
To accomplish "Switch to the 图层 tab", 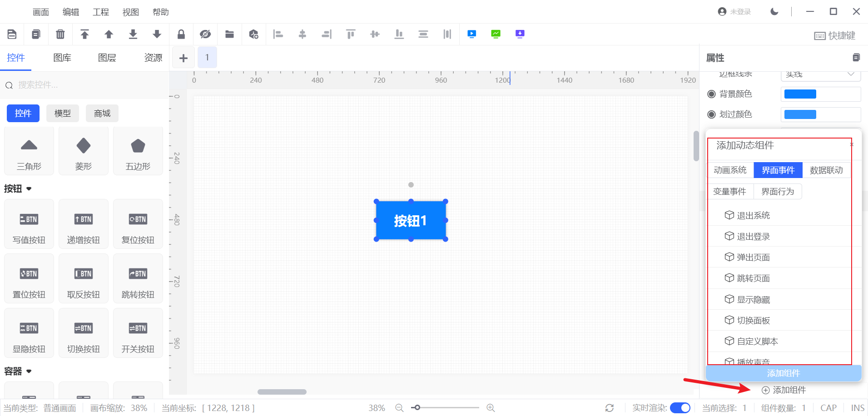I will point(107,58).
